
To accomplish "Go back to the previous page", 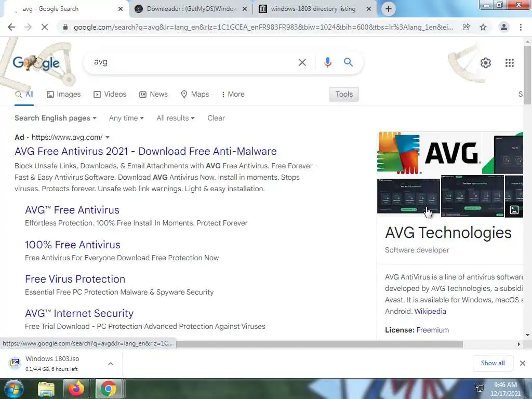I will 11,27.
